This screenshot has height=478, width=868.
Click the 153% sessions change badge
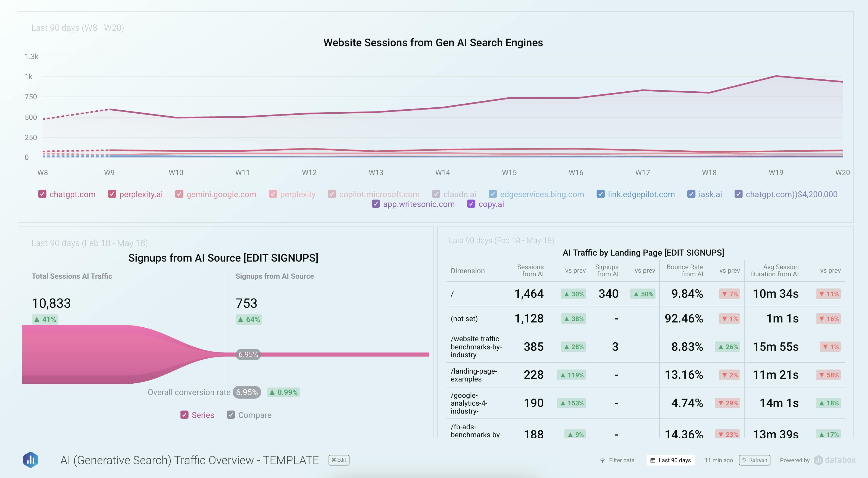coord(572,403)
